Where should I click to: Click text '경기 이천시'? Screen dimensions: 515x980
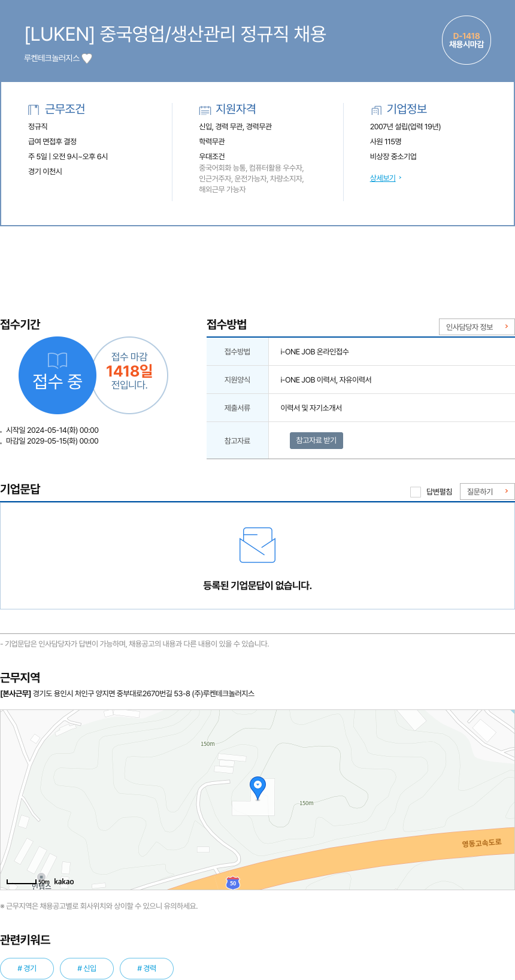[x=45, y=172]
